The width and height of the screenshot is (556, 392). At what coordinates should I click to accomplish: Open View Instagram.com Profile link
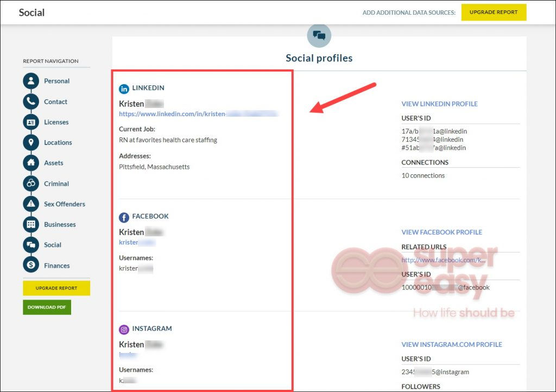(x=452, y=345)
